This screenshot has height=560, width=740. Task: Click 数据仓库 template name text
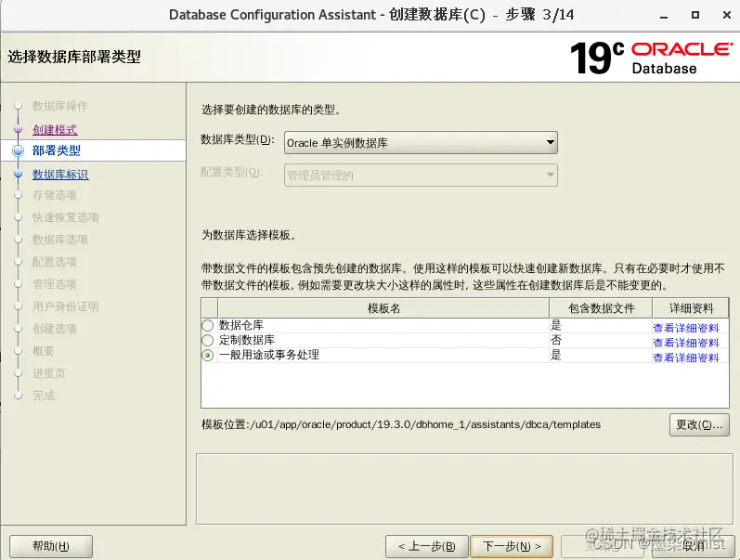tap(241, 325)
